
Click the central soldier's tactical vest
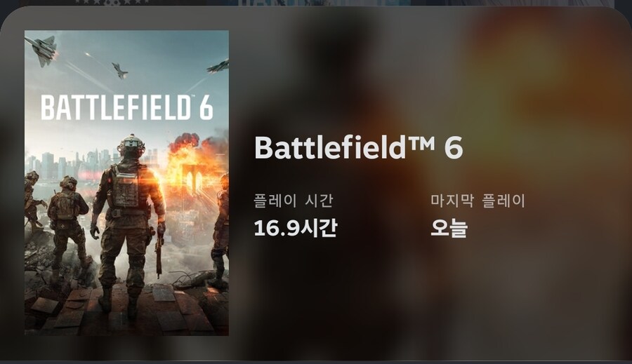point(125,185)
